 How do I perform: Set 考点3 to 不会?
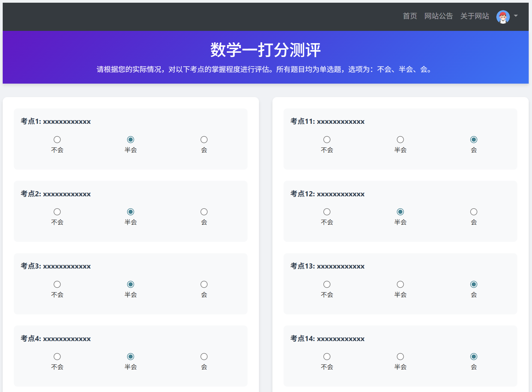click(57, 284)
